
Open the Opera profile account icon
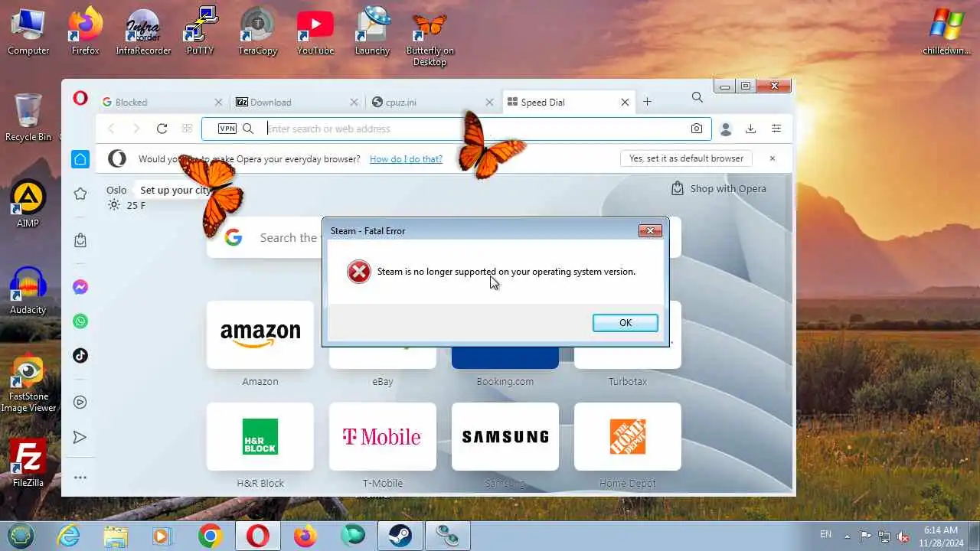(x=726, y=129)
